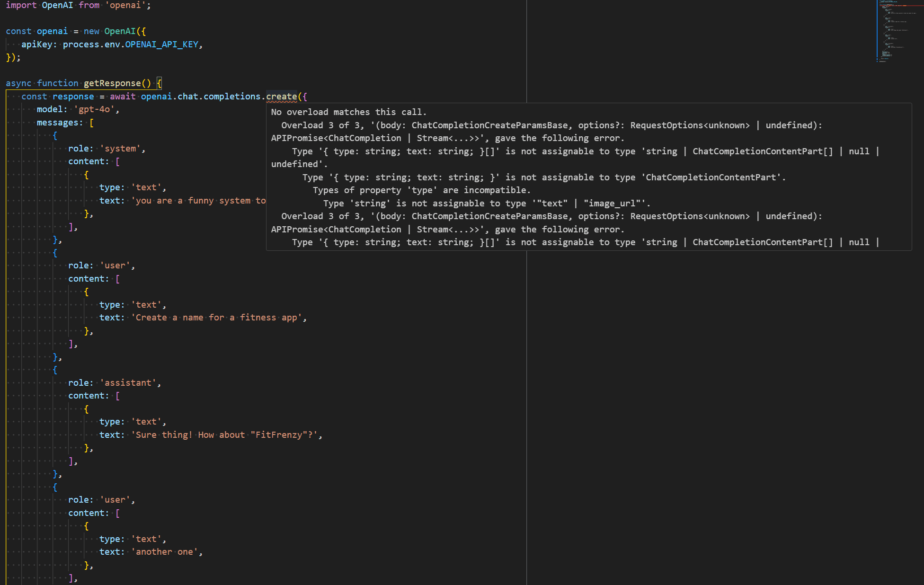Click the red-underlined create method
This screenshot has height=585, width=924.
281,97
